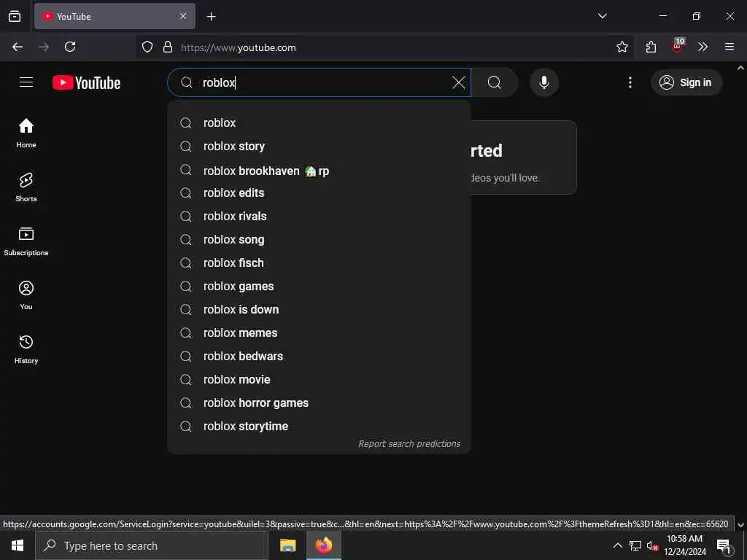Reload the page with the refresh icon

70,47
